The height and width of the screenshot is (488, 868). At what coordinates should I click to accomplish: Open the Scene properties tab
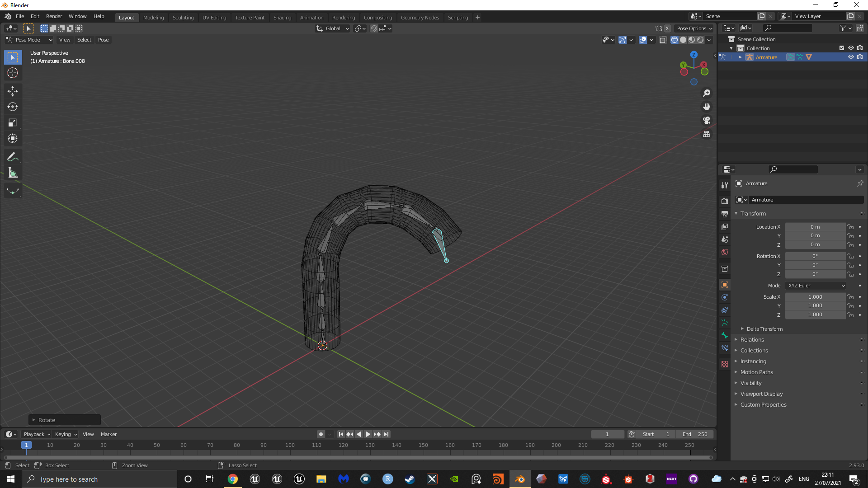click(725, 239)
